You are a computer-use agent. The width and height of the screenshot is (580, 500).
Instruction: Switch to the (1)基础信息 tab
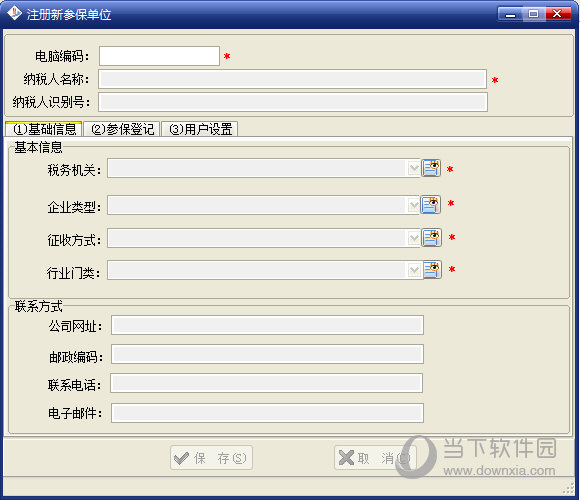[44, 129]
